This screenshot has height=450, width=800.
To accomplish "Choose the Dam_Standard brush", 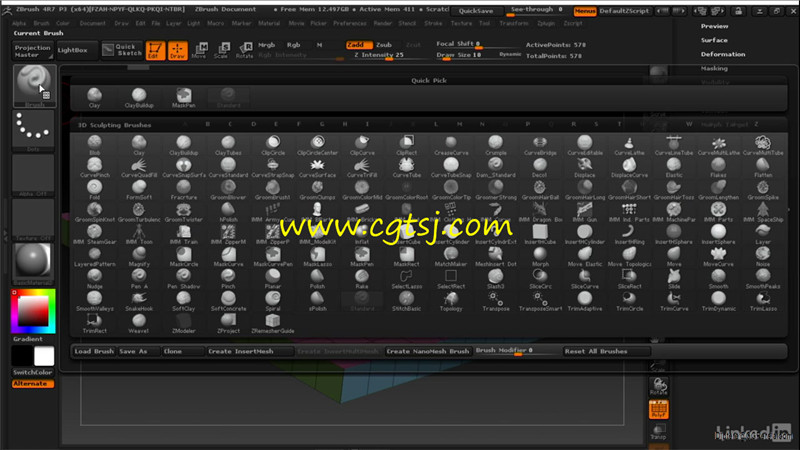I will (495, 168).
